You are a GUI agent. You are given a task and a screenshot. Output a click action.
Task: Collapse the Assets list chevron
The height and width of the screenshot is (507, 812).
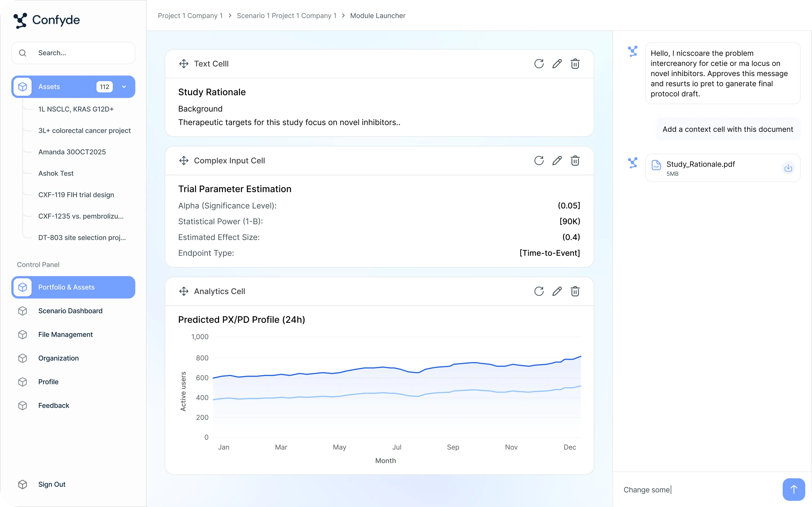(124, 87)
